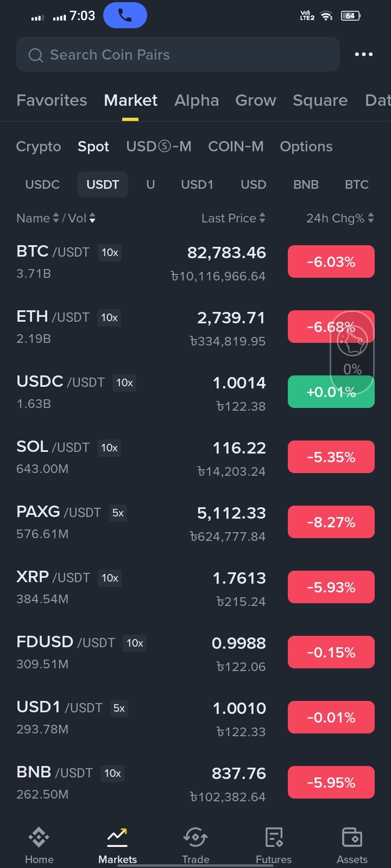Tap the Trade icon in the bottom bar
Image resolution: width=391 pixels, height=868 pixels.
point(195,837)
